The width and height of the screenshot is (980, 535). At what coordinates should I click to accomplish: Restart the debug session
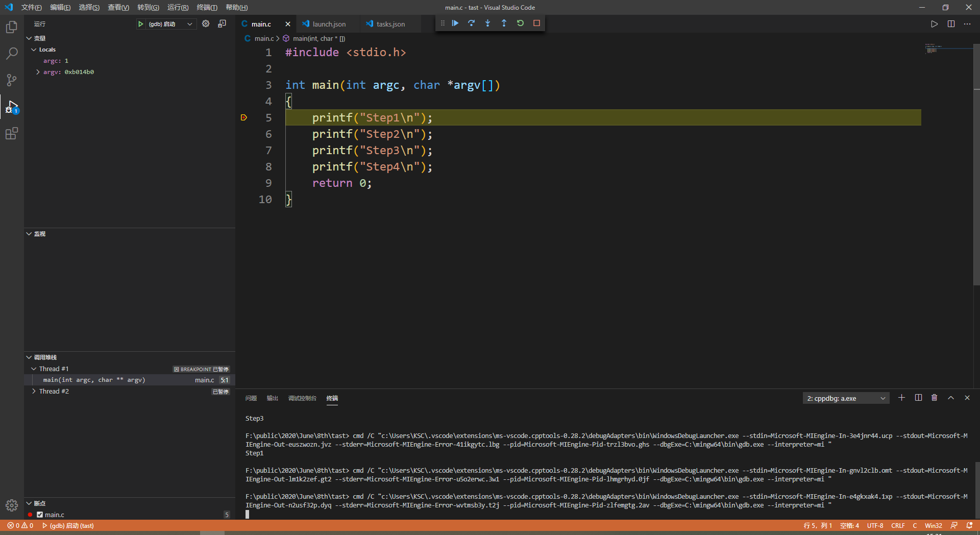point(521,23)
